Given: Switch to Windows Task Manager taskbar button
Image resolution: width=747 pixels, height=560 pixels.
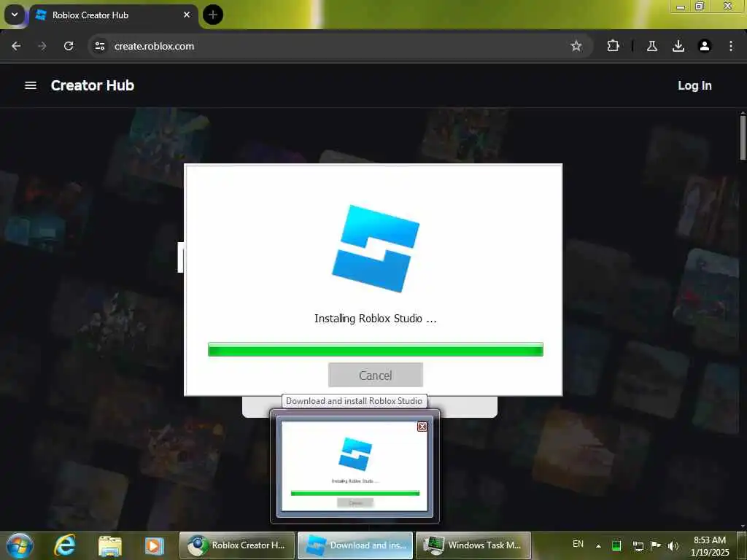Looking at the screenshot, I should [x=473, y=545].
